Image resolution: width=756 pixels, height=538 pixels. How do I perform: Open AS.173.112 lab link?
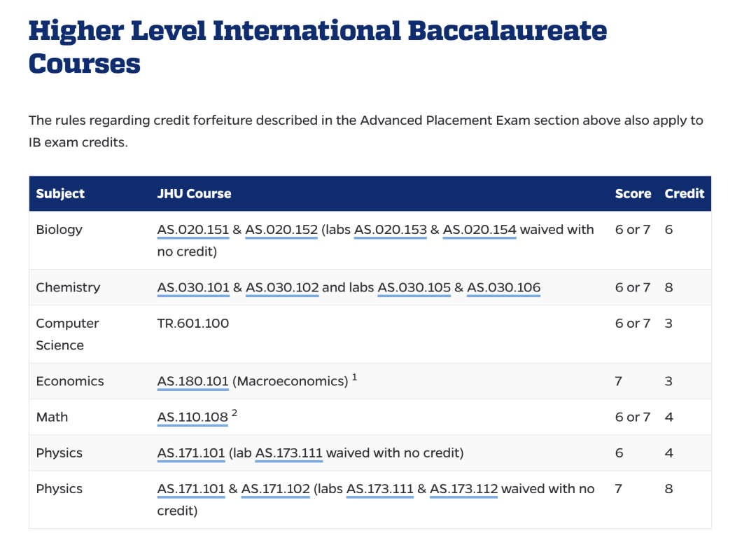click(463, 489)
